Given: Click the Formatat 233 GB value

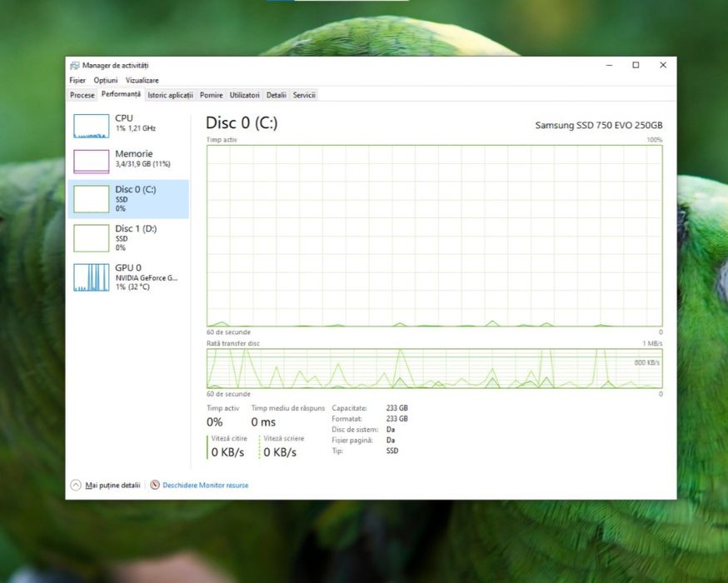Looking at the screenshot, I should click(397, 419).
